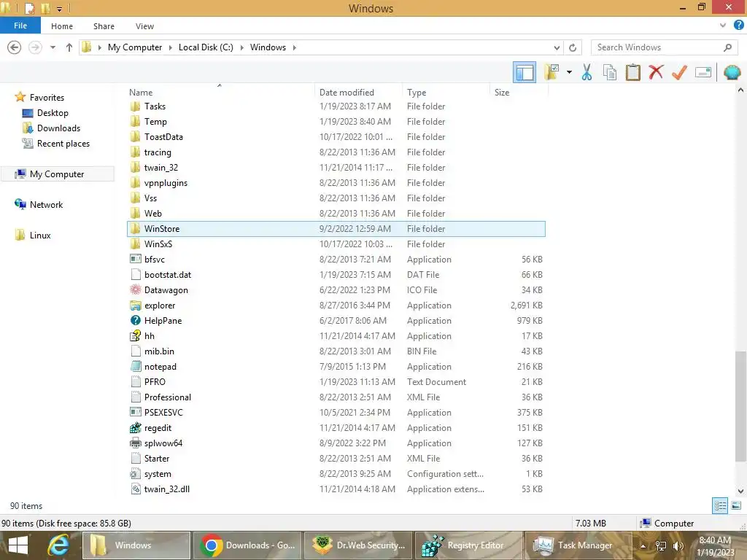The width and height of the screenshot is (747, 560).
Task: Open the recent locations dropdown arrow
Action: [x=53, y=47]
